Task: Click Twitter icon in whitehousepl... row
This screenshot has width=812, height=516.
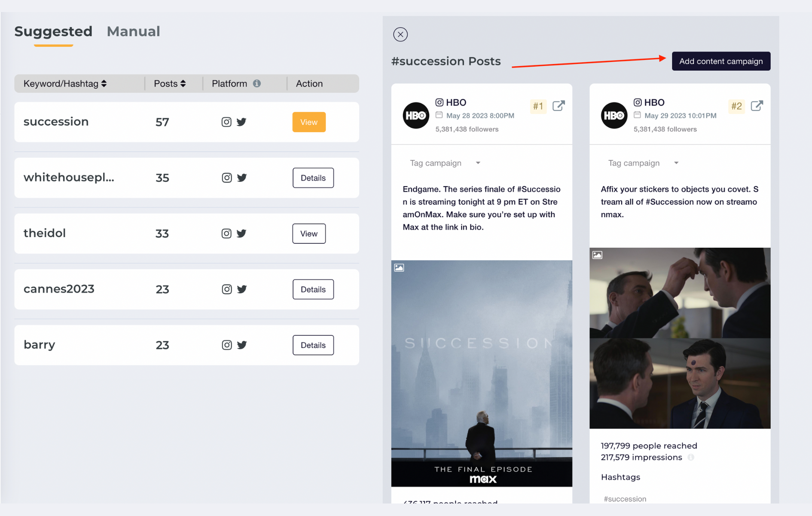Action: (242, 178)
